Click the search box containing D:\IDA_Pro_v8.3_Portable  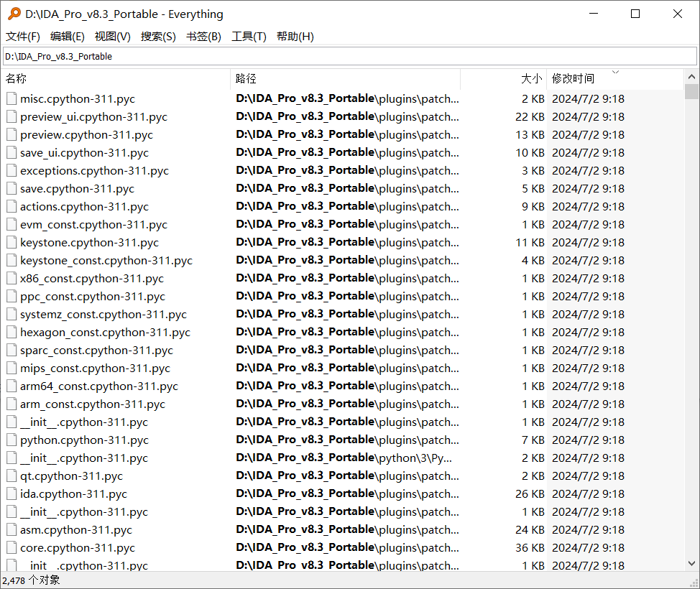click(x=349, y=56)
